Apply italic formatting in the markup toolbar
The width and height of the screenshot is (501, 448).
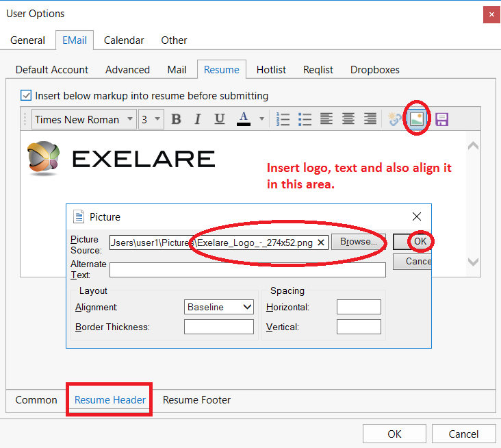click(198, 119)
